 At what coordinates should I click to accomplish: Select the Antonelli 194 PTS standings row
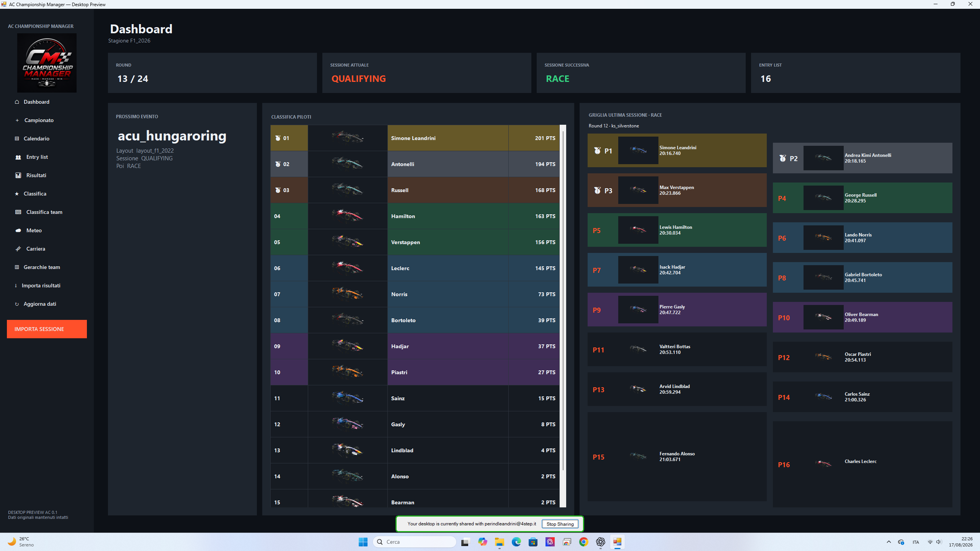pyautogui.click(x=415, y=164)
